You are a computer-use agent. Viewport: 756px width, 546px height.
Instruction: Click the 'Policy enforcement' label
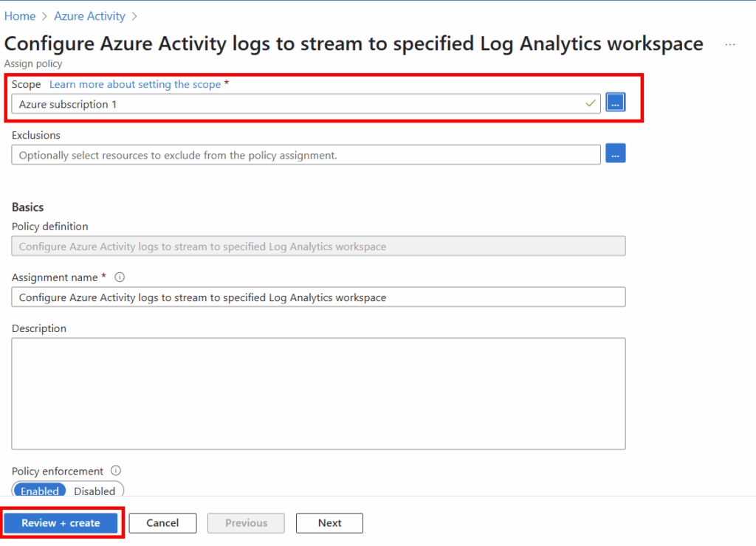(x=58, y=471)
